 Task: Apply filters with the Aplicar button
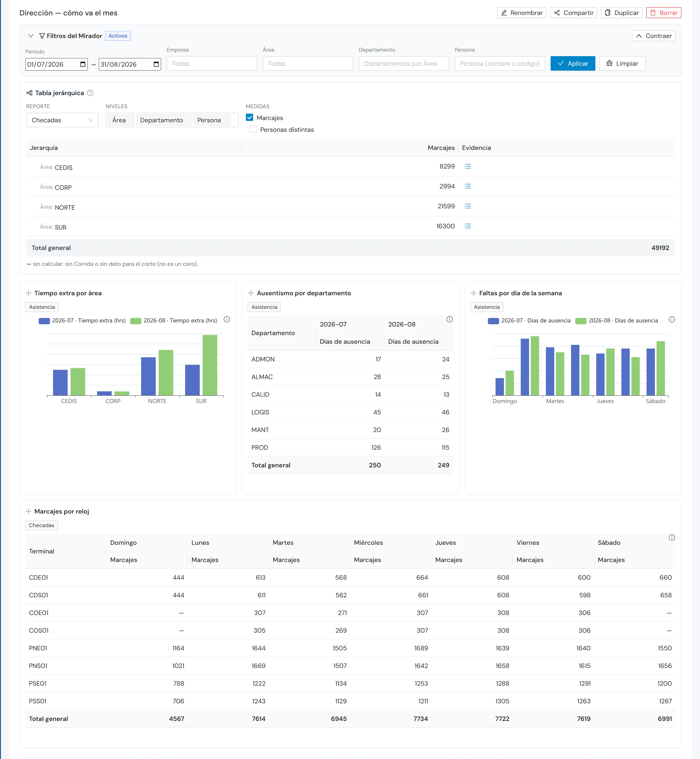pyautogui.click(x=573, y=64)
